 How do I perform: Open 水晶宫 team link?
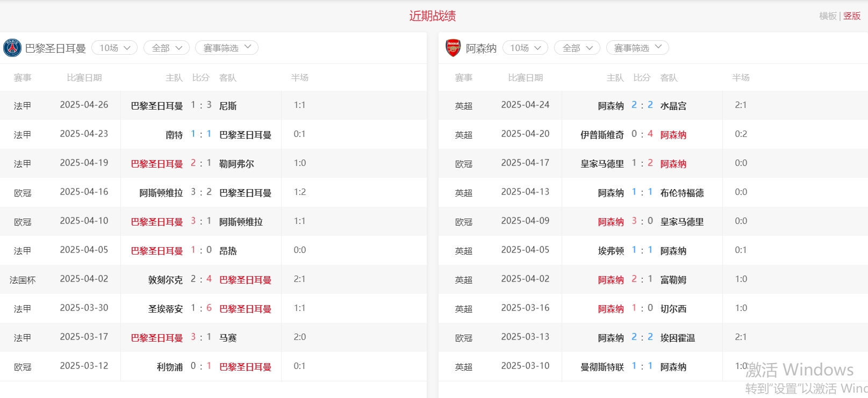click(673, 106)
